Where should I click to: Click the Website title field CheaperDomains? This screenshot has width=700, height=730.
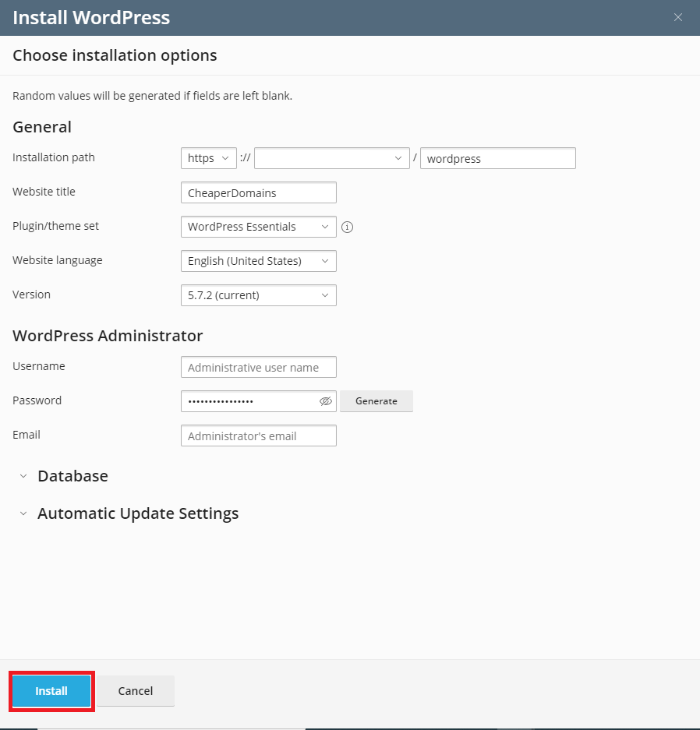259,192
